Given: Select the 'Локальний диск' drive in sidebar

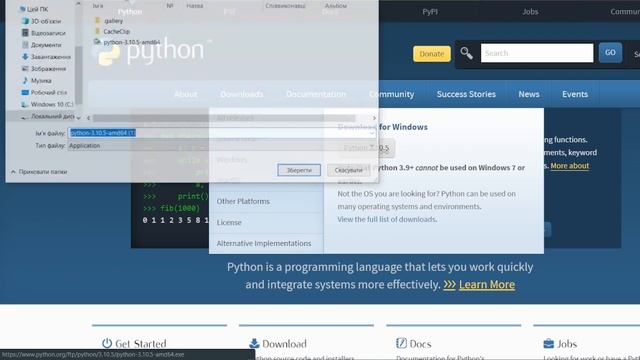Looking at the screenshot, I should [x=48, y=116].
